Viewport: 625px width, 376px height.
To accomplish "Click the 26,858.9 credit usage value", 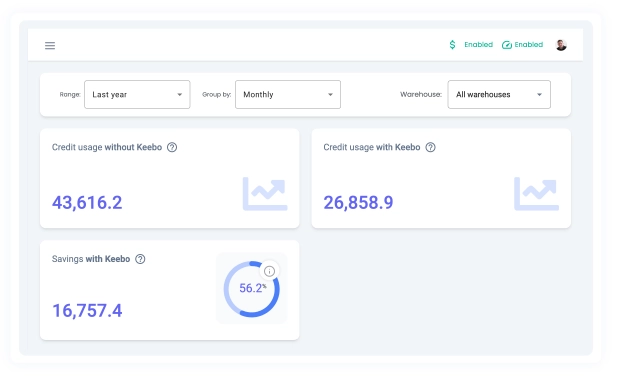I will coord(358,203).
